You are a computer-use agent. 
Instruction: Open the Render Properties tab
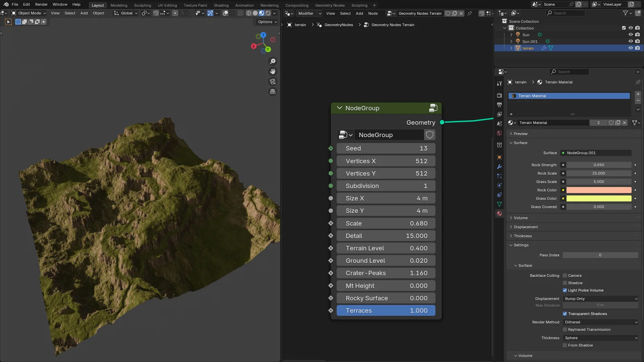point(499,95)
